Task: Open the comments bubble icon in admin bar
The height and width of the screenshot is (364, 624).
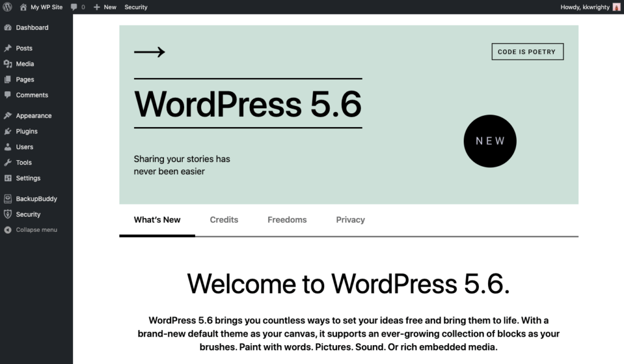Action: (74, 7)
